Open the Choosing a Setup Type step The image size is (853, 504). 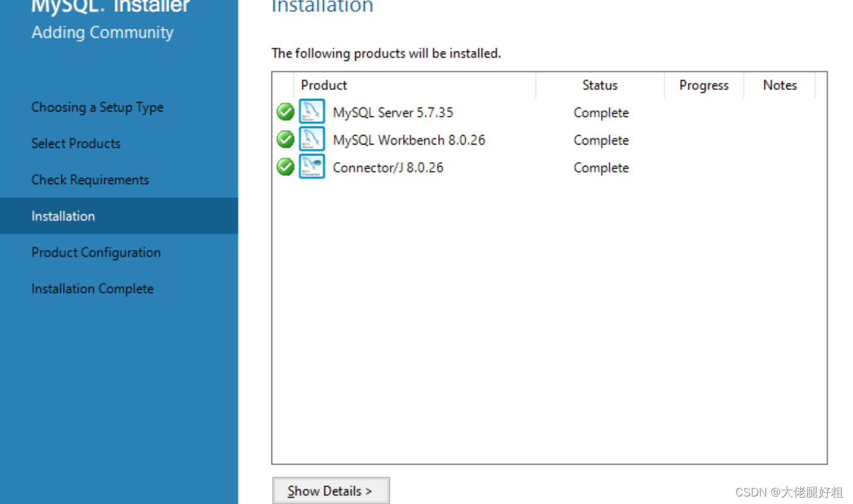(97, 107)
